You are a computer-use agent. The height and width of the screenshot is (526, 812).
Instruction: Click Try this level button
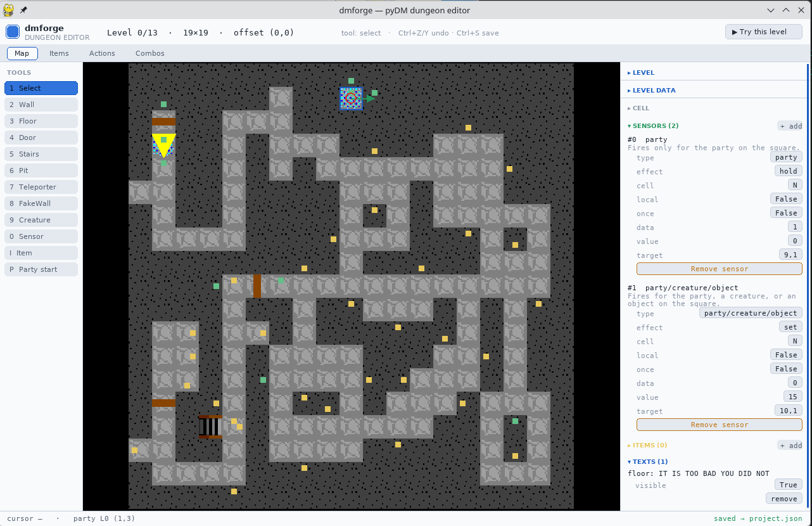(764, 32)
